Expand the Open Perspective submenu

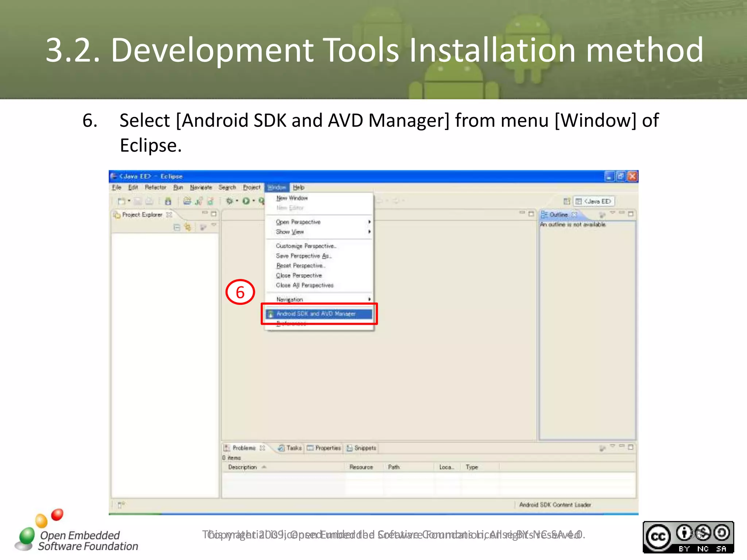pos(319,222)
